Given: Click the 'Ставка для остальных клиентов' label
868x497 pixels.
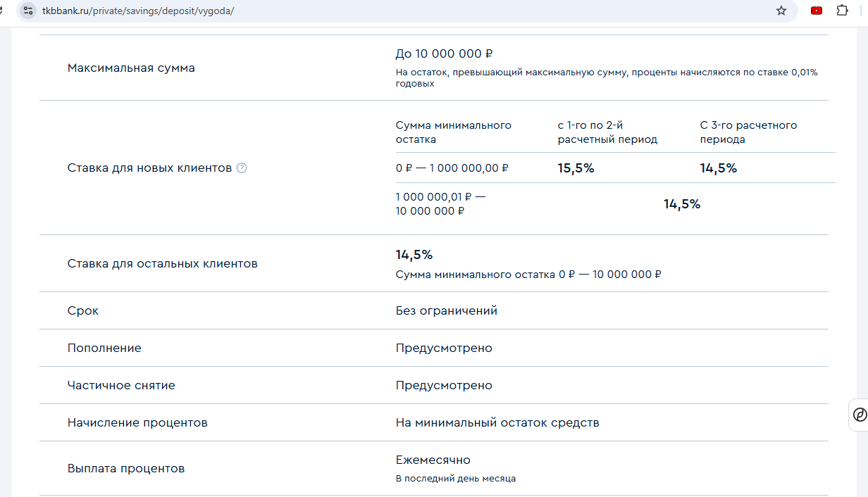Looking at the screenshot, I should pos(162,264).
